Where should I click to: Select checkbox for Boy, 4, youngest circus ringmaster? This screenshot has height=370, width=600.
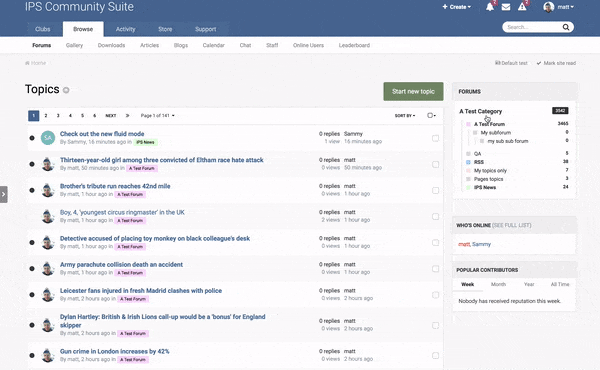click(435, 216)
